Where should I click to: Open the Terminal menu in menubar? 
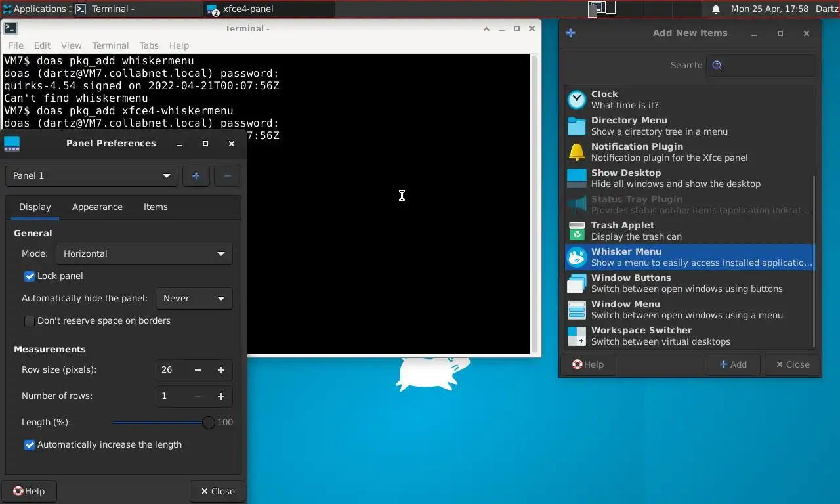(110, 45)
